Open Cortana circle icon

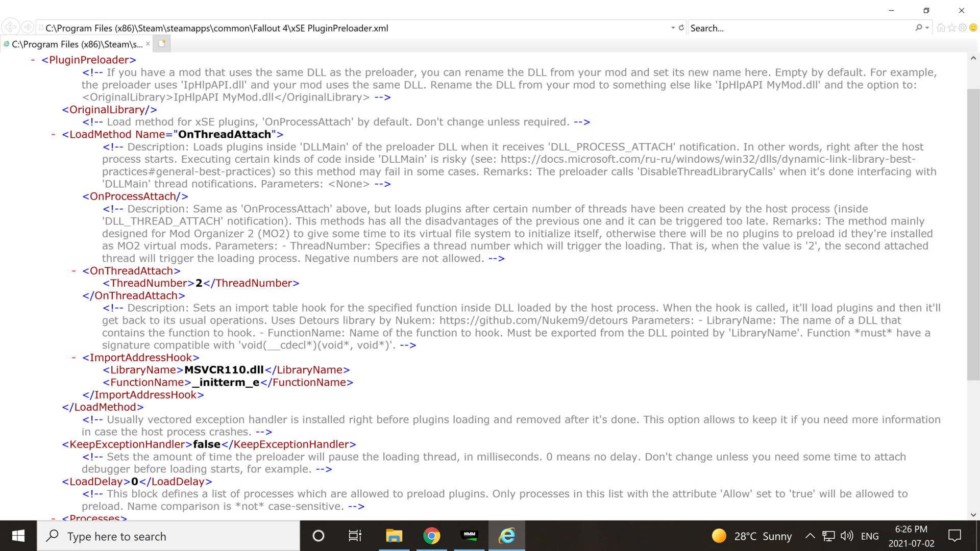pos(318,536)
